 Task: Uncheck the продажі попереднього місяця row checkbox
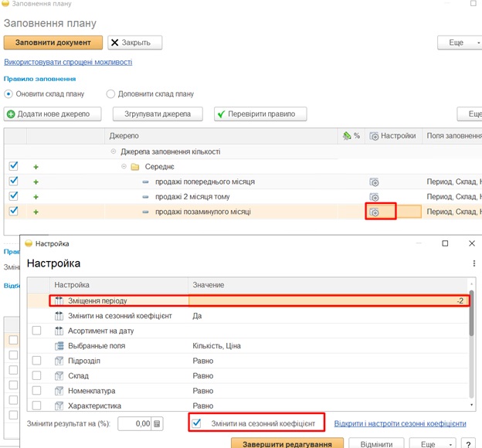click(x=12, y=182)
